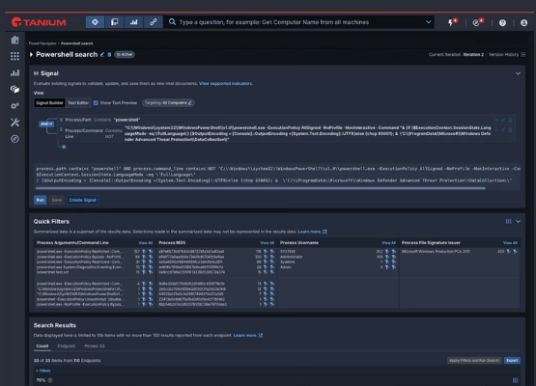
Task: Expand the Filters section in Search Results
Action: [x=43, y=371]
